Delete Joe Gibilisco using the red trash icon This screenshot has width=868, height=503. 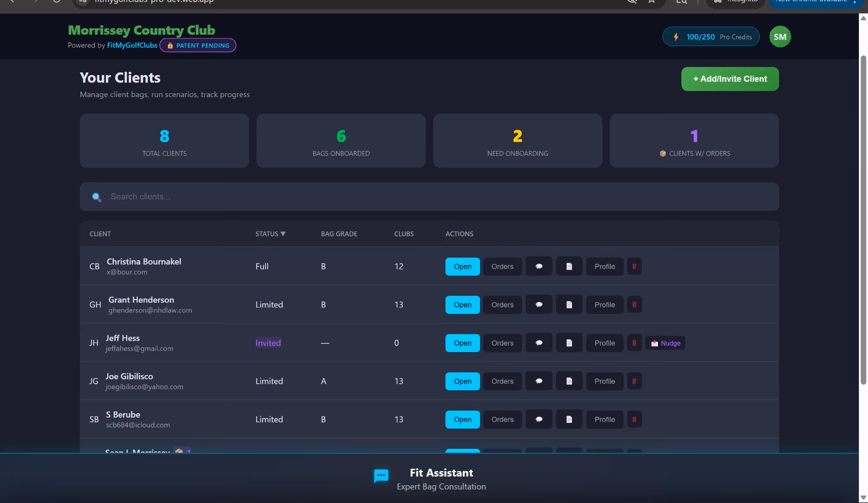pos(634,381)
